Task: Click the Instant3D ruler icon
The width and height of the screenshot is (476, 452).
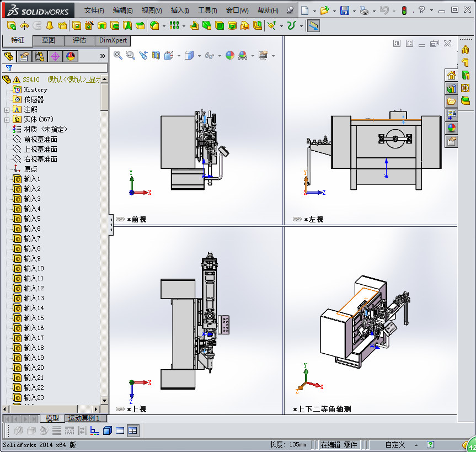Action: coord(313,26)
